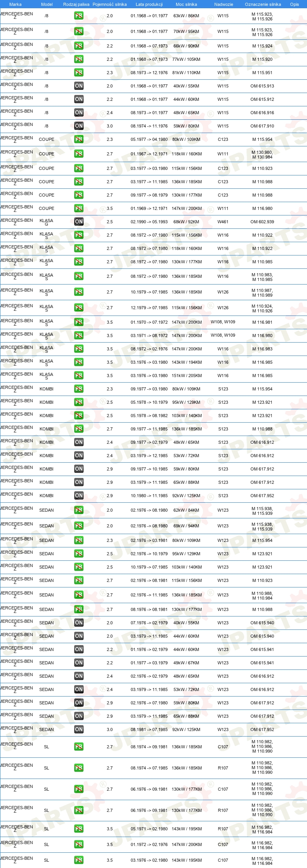307x868 pixels.
Task: Click the 49kW / 67KM power cell
Action: click(186, 663)
